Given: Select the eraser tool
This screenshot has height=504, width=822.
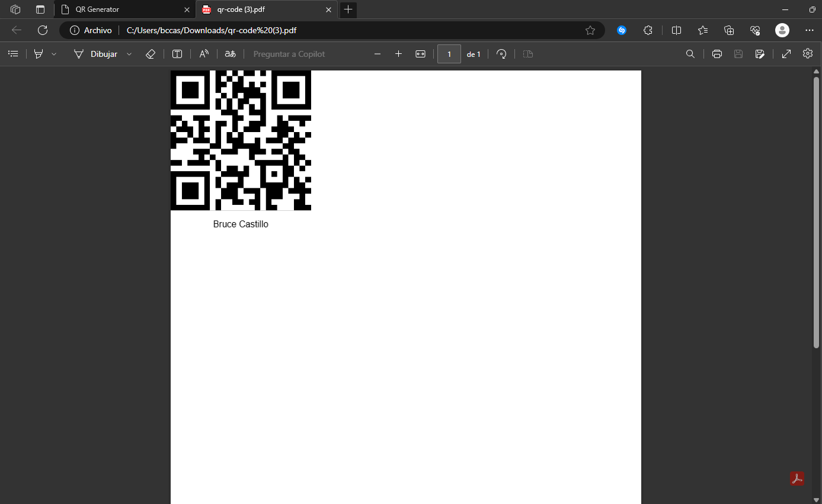Looking at the screenshot, I should pyautogui.click(x=151, y=54).
